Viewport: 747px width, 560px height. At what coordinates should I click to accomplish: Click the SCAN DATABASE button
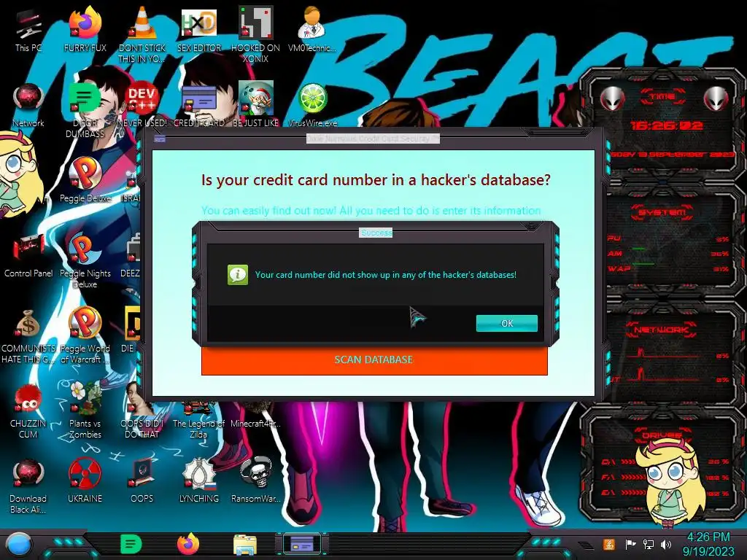pos(374,360)
